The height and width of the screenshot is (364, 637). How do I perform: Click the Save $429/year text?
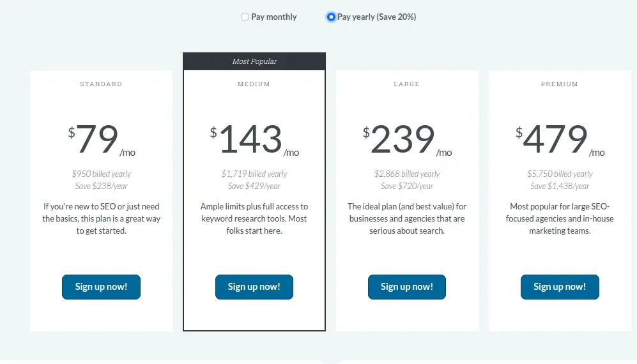click(254, 186)
